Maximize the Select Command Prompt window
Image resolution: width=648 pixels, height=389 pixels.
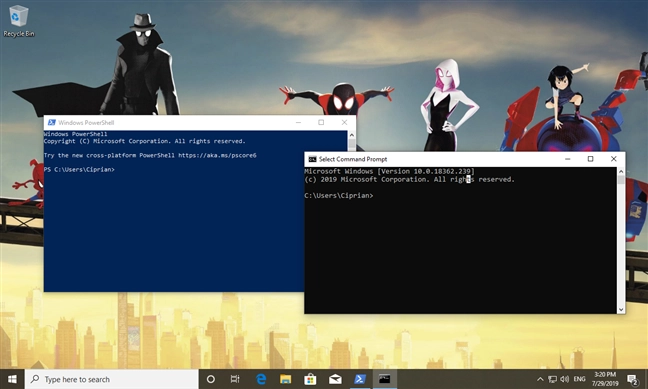591,159
